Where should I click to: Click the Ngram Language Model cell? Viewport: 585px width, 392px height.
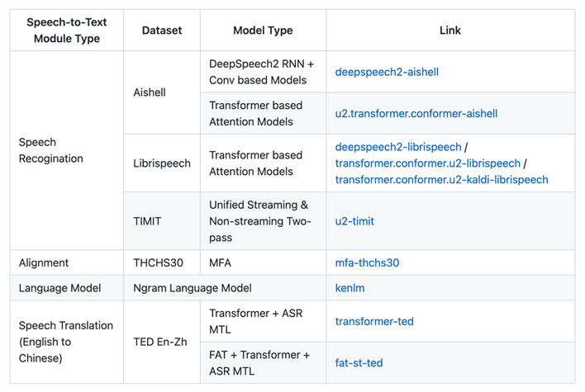click(191, 288)
